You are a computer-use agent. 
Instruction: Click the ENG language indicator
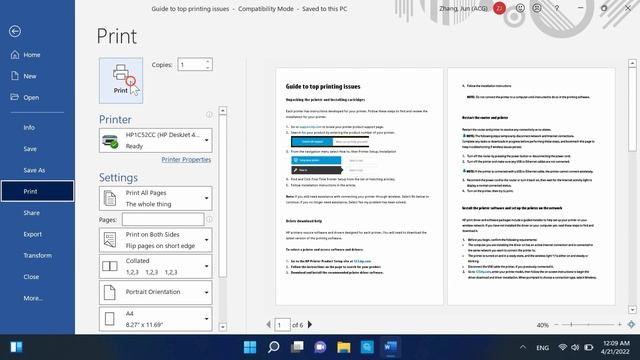coord(542,348)
